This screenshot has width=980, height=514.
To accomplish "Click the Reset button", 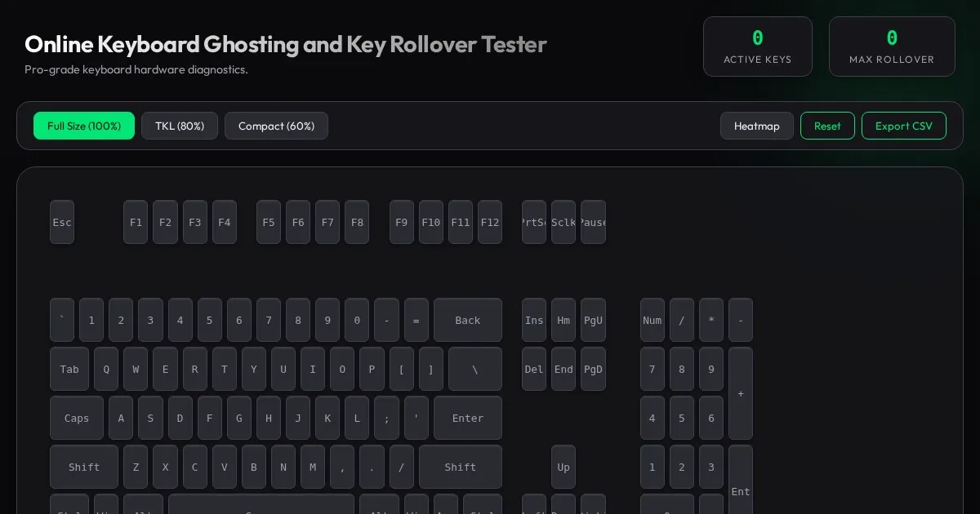I will coord(827,126).
